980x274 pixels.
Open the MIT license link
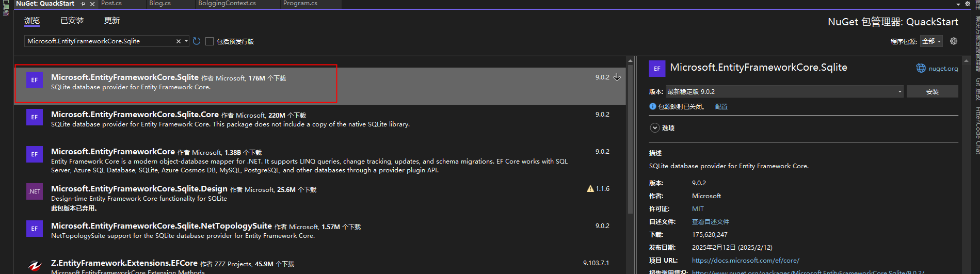pos(698,209)
